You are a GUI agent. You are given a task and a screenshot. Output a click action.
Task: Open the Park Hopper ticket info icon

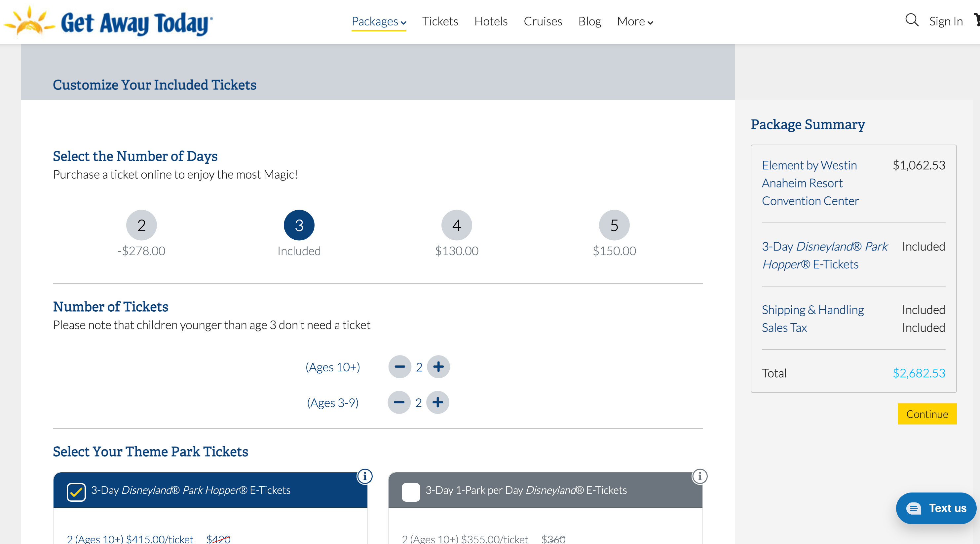pos(365,476)
